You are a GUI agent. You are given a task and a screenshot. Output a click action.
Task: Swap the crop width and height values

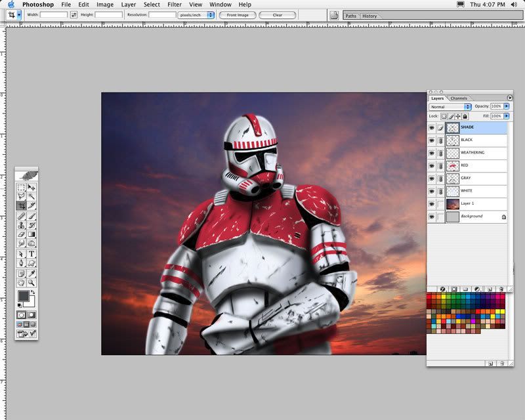[x=73, y=14]
